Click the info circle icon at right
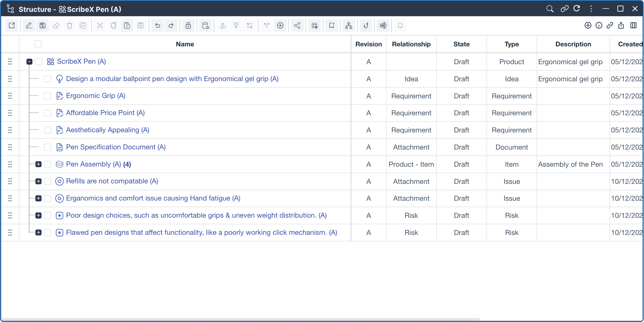This screenshot has width=644, height=322. click(599, 26)
